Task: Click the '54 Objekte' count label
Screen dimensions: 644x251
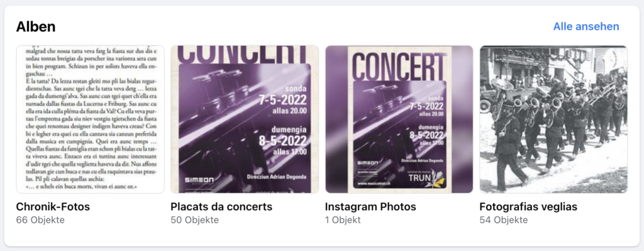Action: pyautogui.click(x=504, y=220)
